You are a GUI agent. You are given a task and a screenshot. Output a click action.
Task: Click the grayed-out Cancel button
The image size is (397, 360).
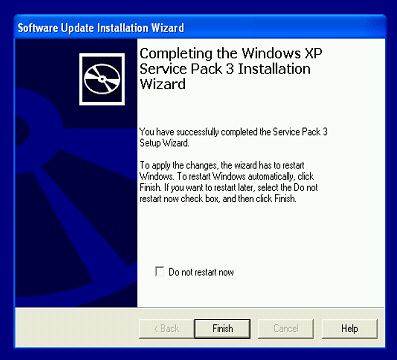tap(286, 329)
